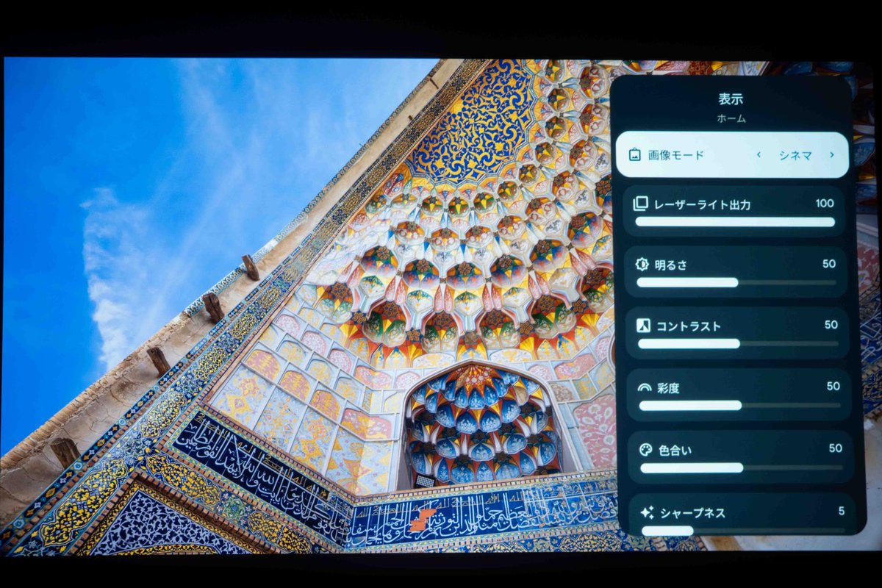Click the 表示 menu title
The height and width of the screenshot is (588, 882).
[x=731, y=99]
